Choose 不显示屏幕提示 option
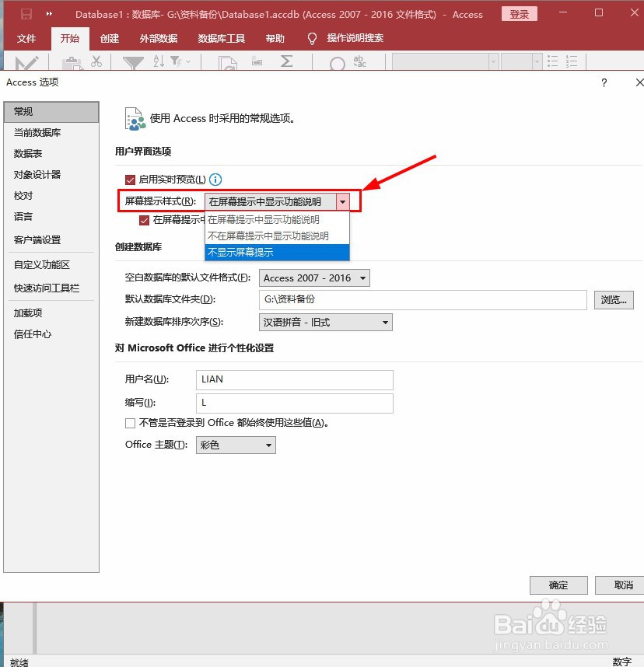The width and height of the screenshot is (644, 667). [x=277, y=252]
